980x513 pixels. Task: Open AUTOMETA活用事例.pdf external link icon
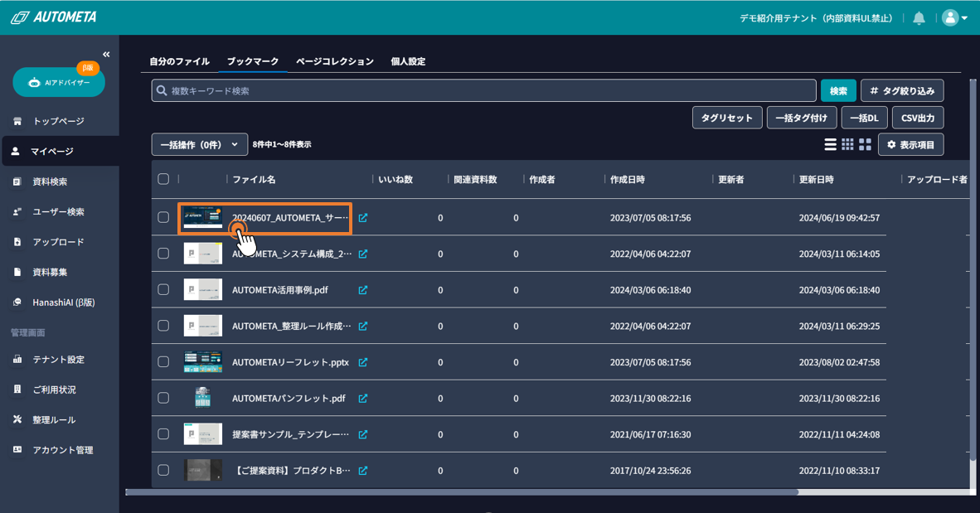tap(363, 290)
